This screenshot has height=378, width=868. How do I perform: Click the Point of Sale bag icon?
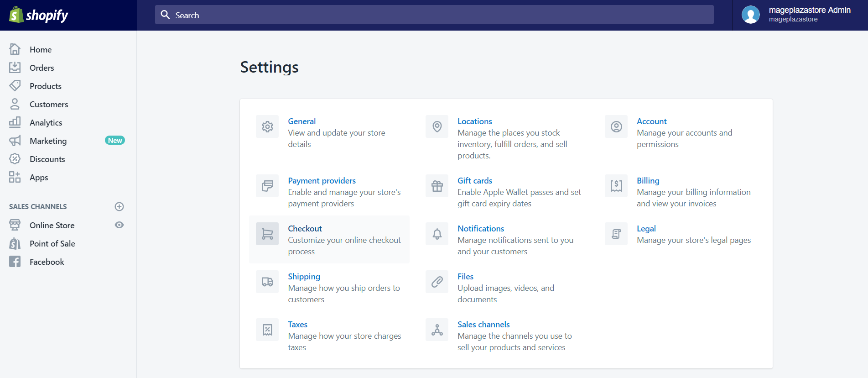click(15, 243)
